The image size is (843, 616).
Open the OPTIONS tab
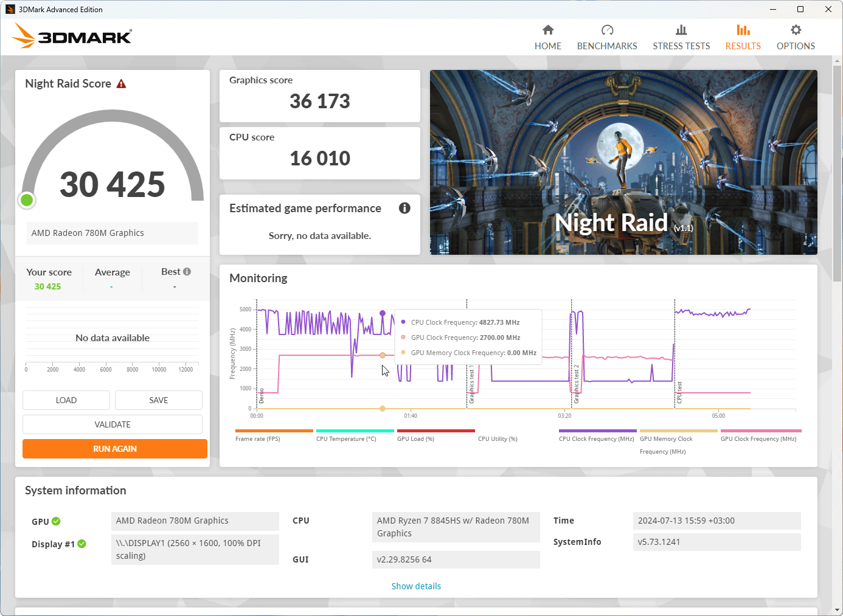(796, 38)
